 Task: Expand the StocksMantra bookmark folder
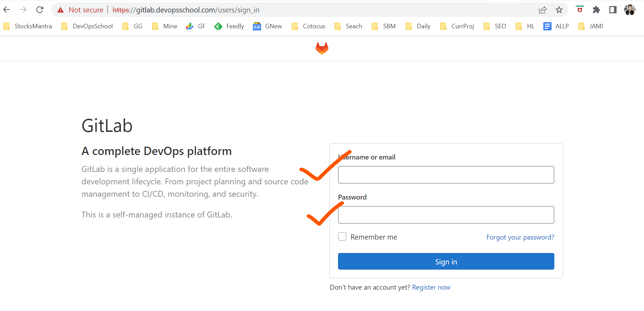pyautogui.click(x=28, y=26)
